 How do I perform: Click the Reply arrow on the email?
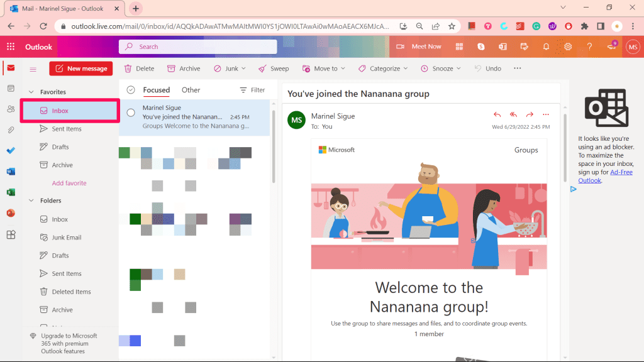tap(497, 114)
